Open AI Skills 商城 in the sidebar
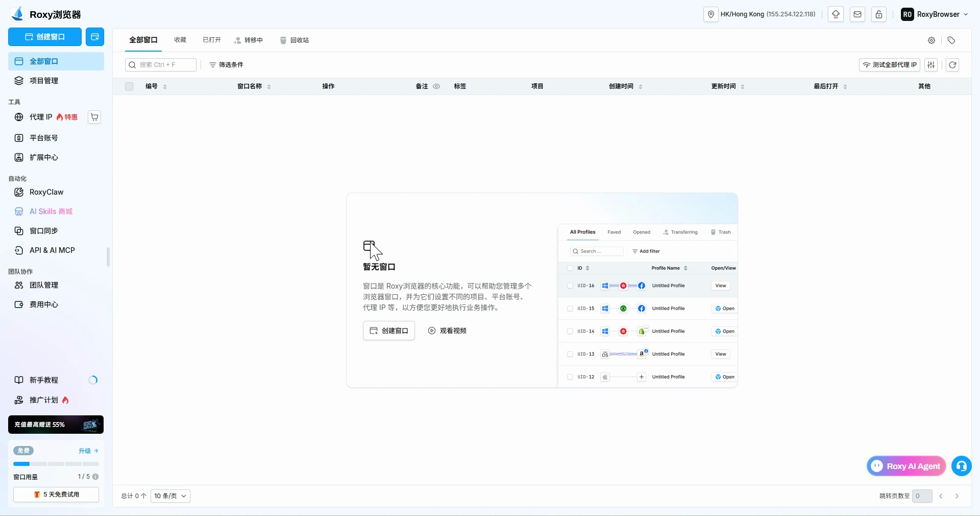 pyautogui.click(x=56, y=212)
